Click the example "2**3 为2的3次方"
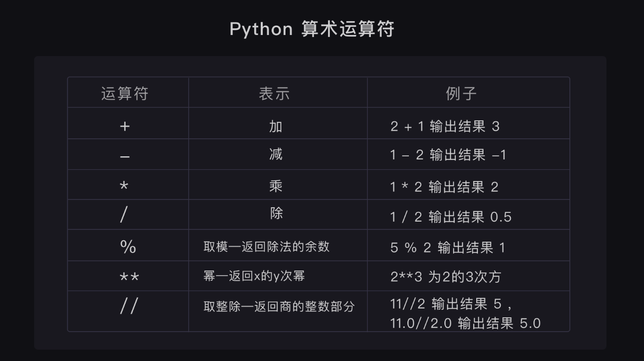This screenshot has width=644, height=361. click(445, 277)
